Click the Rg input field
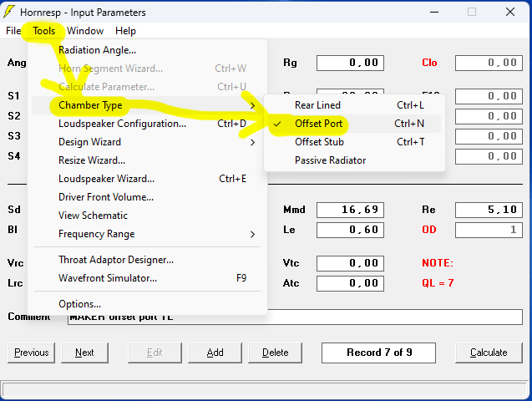The width and height of the screenshot is (532, 401). pos(350,63)
